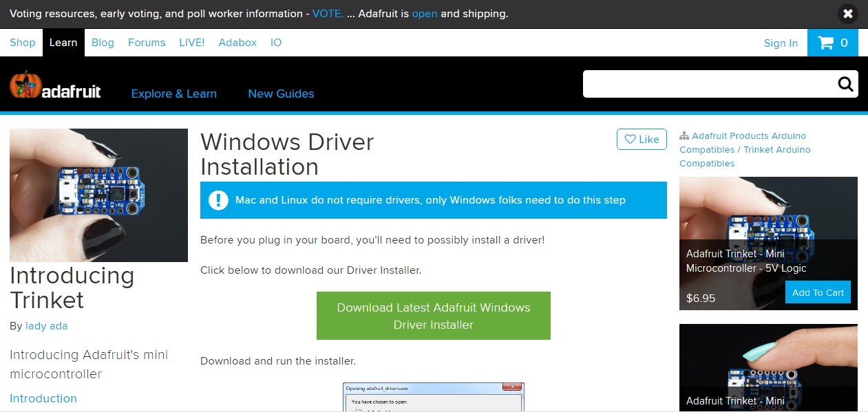
Task: Go to the Introduction section link
Action: click(43, 398)
